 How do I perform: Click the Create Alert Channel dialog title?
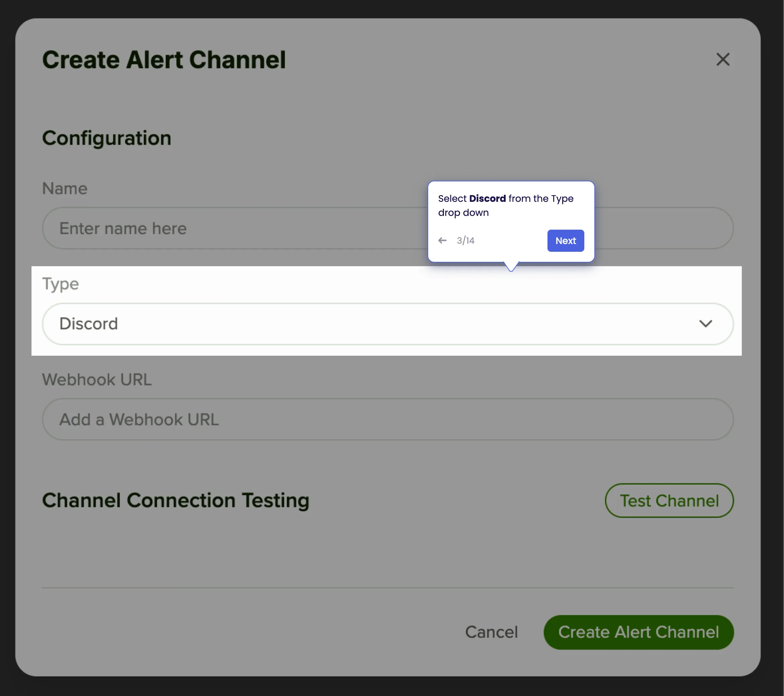(164, 60)
